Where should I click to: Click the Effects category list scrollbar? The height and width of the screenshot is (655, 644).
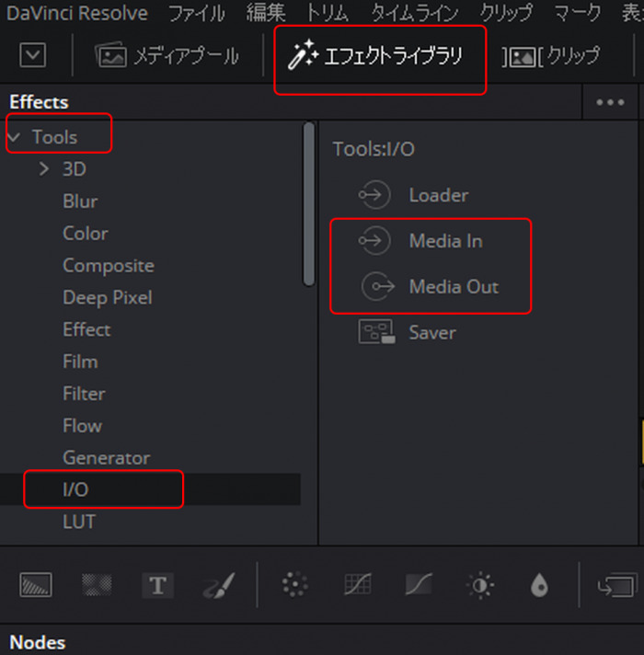point(309,203)
